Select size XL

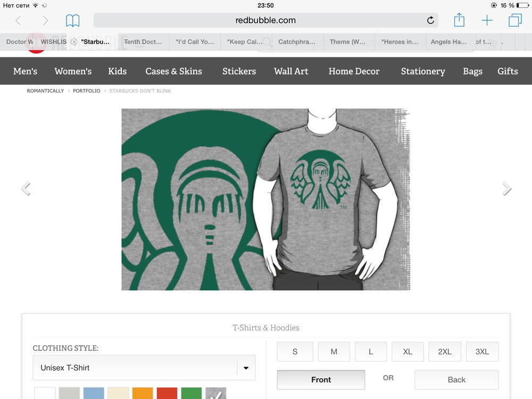point(408,352)
